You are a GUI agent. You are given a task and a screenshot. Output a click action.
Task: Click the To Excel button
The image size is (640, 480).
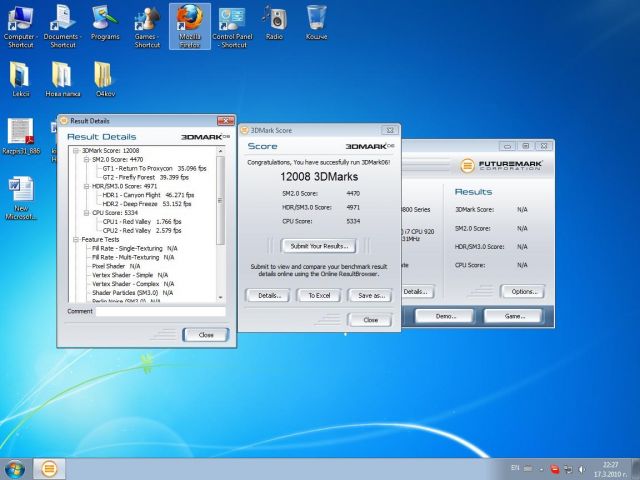tap(319, 296)
